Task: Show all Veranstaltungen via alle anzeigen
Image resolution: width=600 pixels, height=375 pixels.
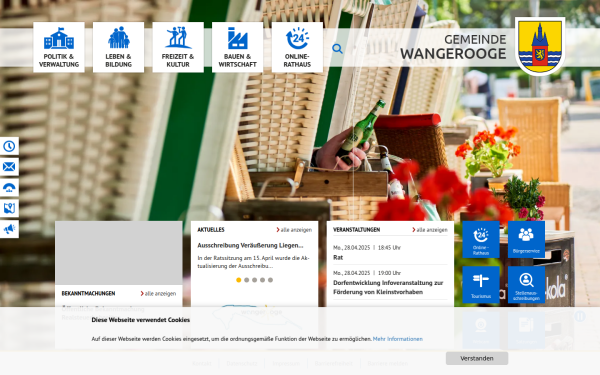Action: click(x=430, y=230)
